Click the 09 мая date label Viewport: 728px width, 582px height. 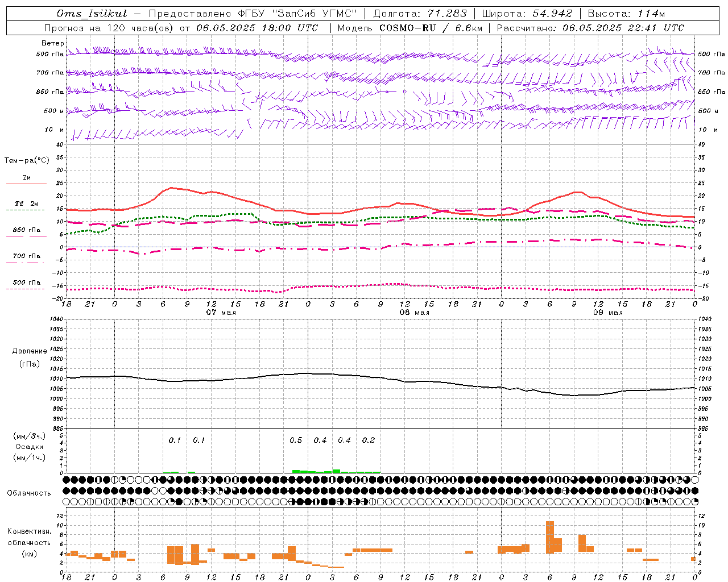(x=607, y=313)
